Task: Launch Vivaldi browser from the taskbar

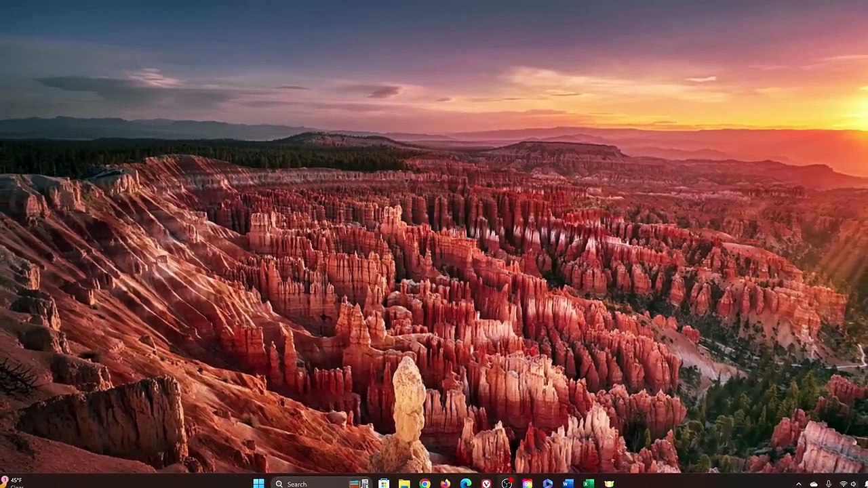Action: pyautogui.click(x=486, y=483)
